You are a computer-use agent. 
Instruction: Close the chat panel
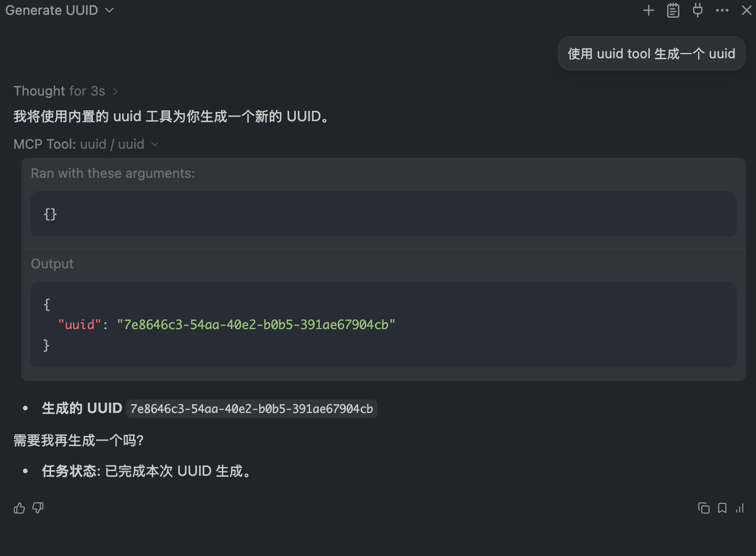click(746, 10)
